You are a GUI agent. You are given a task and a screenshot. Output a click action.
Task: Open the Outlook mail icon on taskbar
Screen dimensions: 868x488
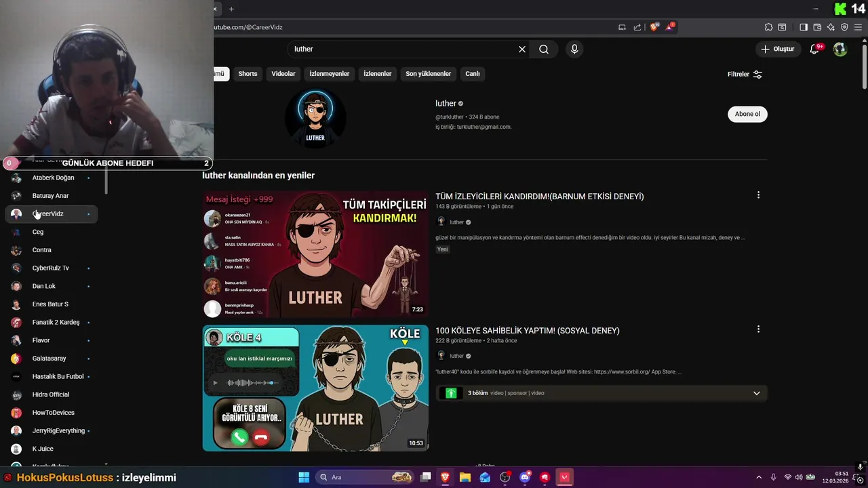[485, 477]
